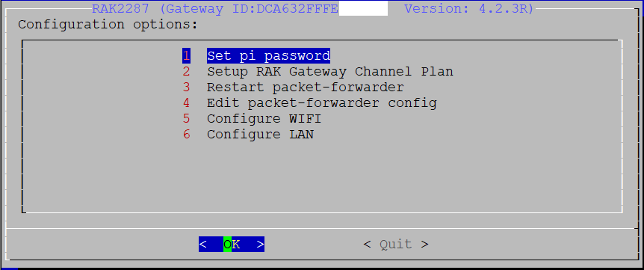This screenshot has height=270, width=644.
Task: Open Edit packet-forwarder config
Action: [321, 102]
